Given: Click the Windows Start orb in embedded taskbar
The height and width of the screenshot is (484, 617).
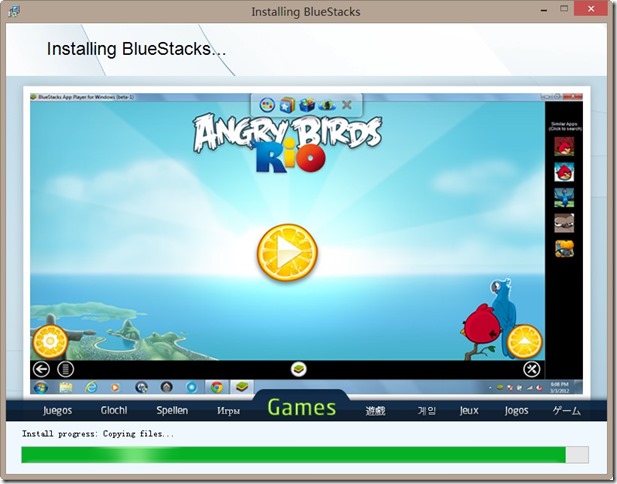Looking at the screenshot, I should click(41, 387).
